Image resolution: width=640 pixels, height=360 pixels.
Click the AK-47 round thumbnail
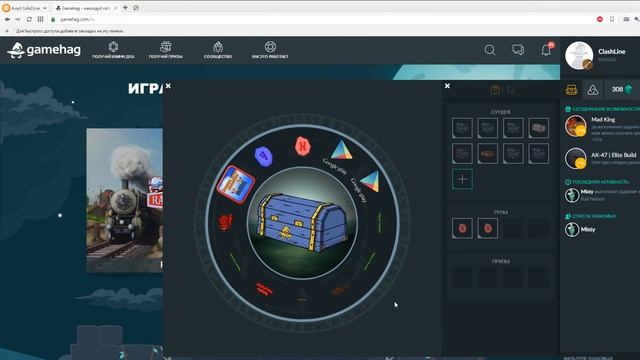(576, 158)
